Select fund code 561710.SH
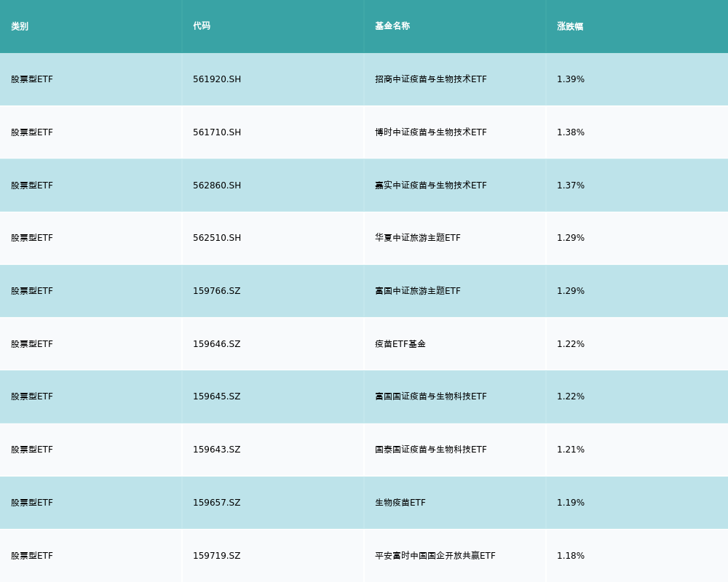This screenshot has width=728, height=582. click(217, 132)
